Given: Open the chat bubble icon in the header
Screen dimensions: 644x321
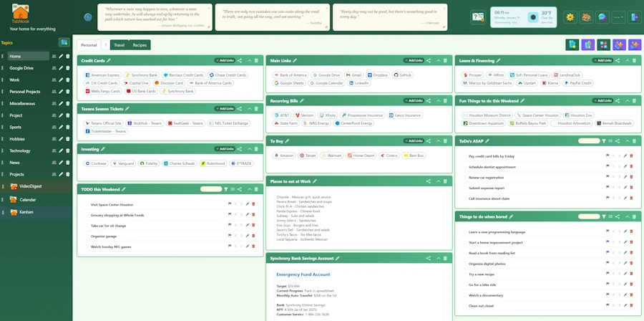Looking at the screenshot, I should (x=602, y=17).
